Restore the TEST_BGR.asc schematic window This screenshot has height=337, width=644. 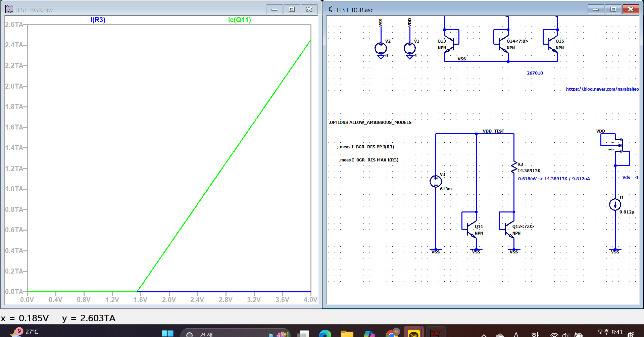pyautogui.click(x=613, y=9)
